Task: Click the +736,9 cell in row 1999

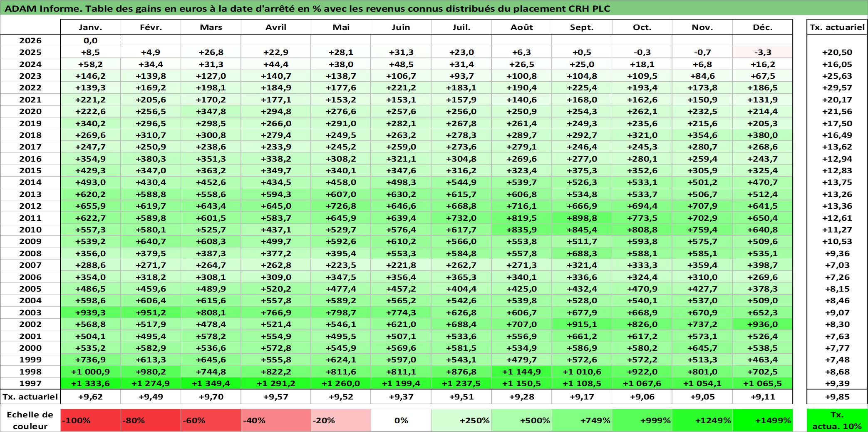Action: (91, 360)
